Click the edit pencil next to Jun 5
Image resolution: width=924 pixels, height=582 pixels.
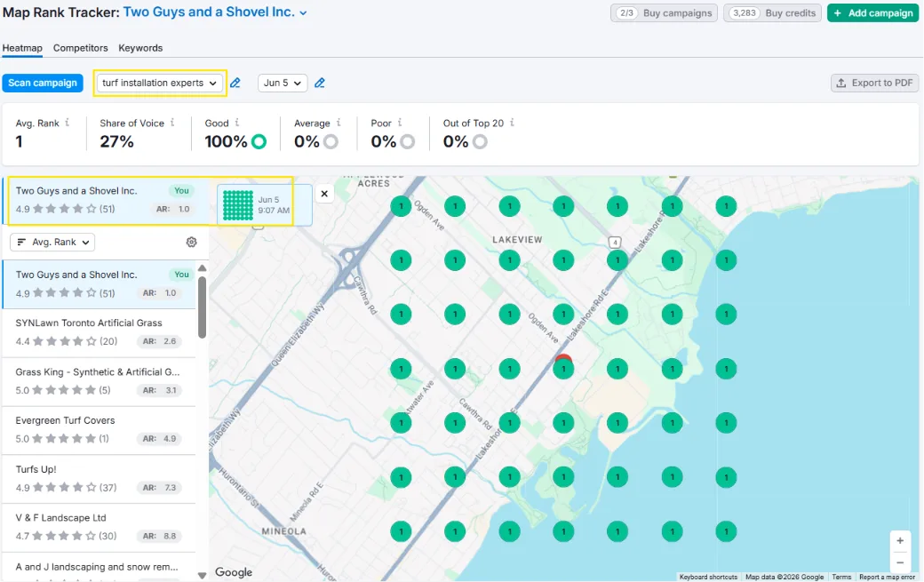319,83
